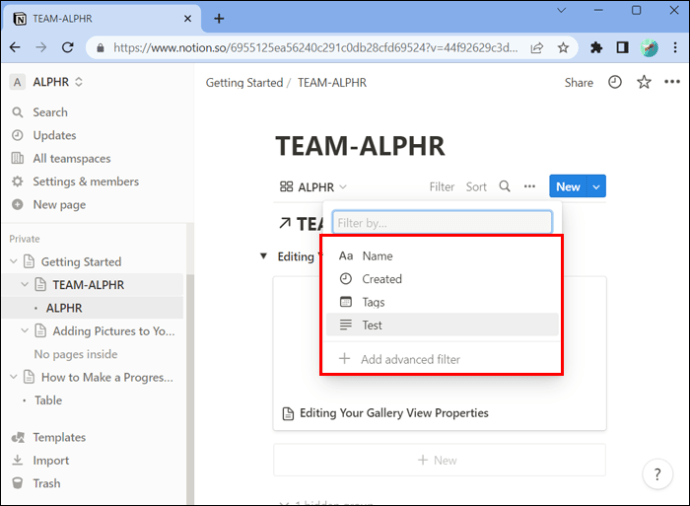Viewport: 690px width, 506px height.
Task: Open the database three-dot options menu
Action: tap(529, 187)
